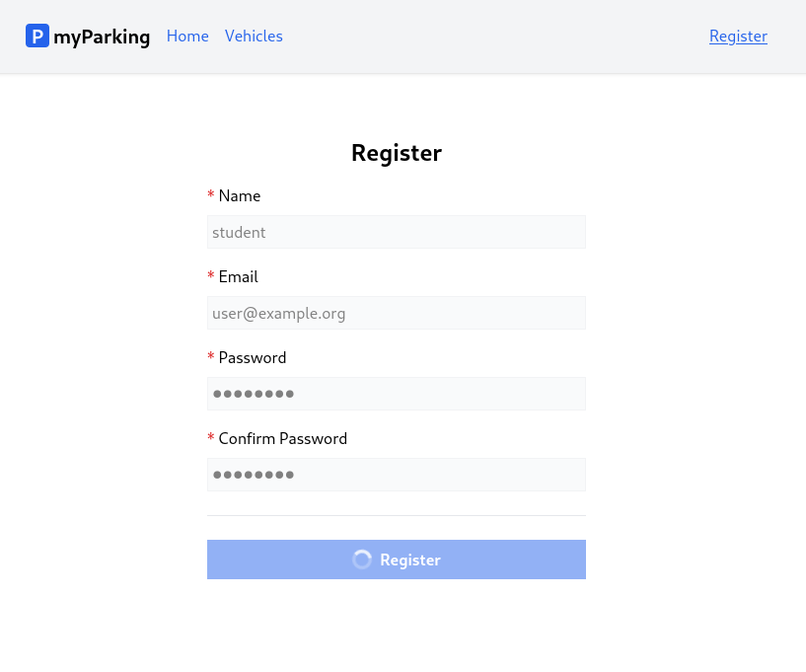This screenshot has height=672, width=806.
Task: Go to the Vehicles navigation link
Action: click(x=254, y=36)
